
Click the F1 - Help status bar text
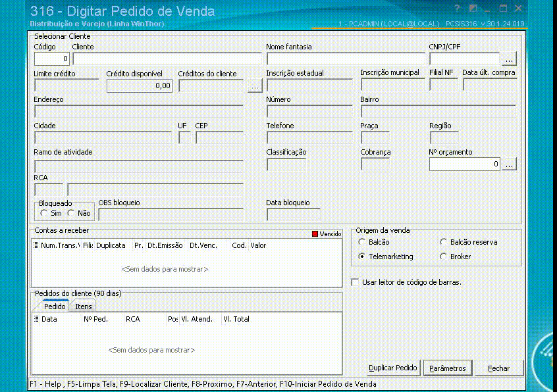coord(45,384)
